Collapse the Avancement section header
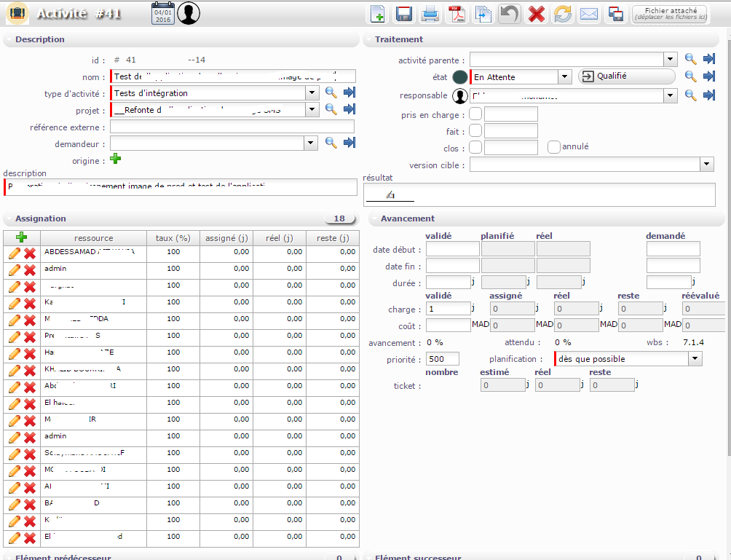This screenshot has width=731, height=560. pos(408,218)
